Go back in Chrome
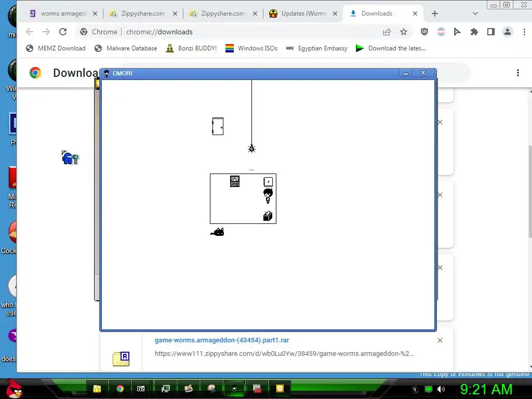532x399 pixels. pyautogui.click(x=30, y=32)
